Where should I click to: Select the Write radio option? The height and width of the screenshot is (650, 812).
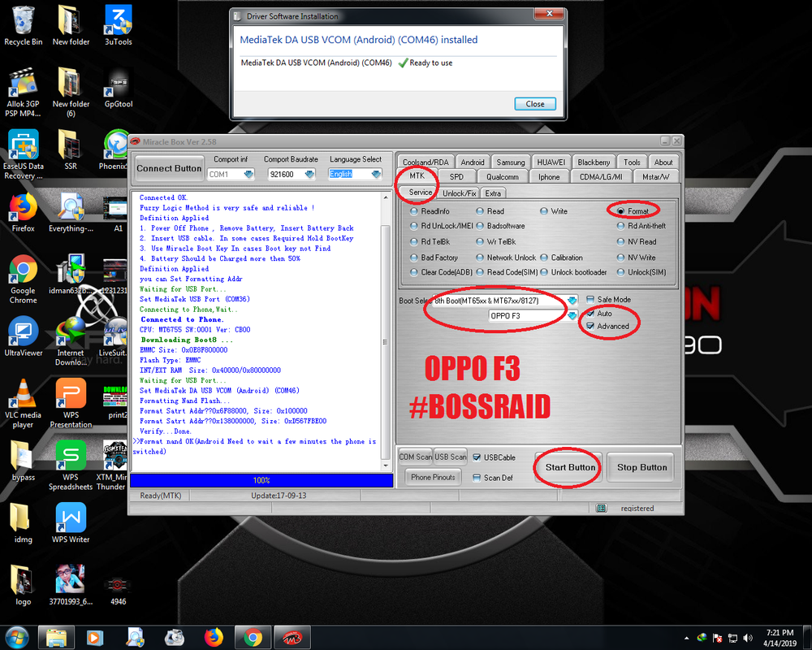coord(554,211)
